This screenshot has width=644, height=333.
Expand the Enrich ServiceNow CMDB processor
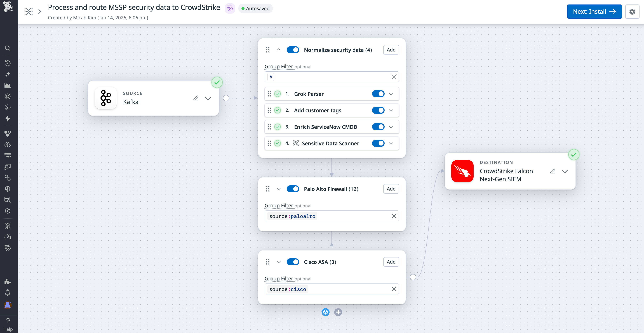[x=391, y=127]
